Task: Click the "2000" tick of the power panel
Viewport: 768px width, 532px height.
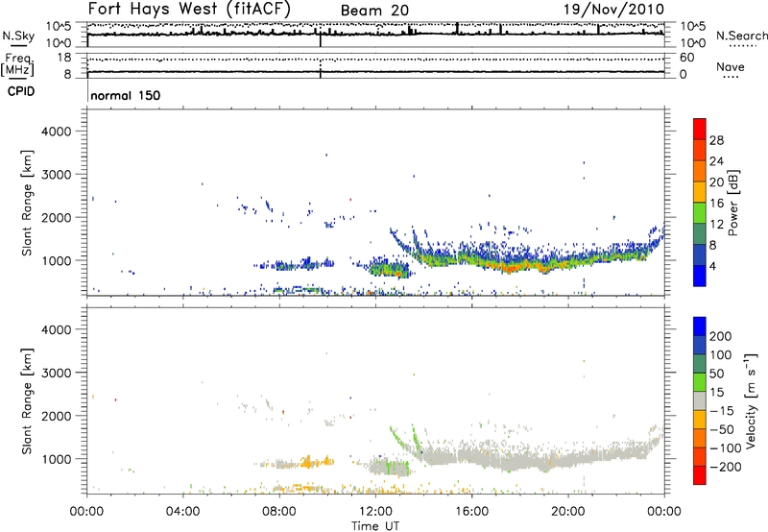Action: click(x=56, y=217)
